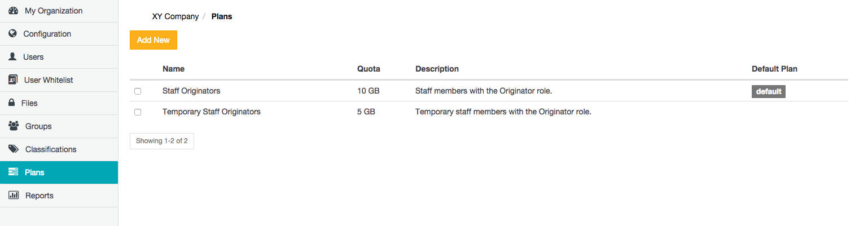Screen dimensions: 868x226
Task: Click the Classifications tags icon
Action: (x=14, y=149)
